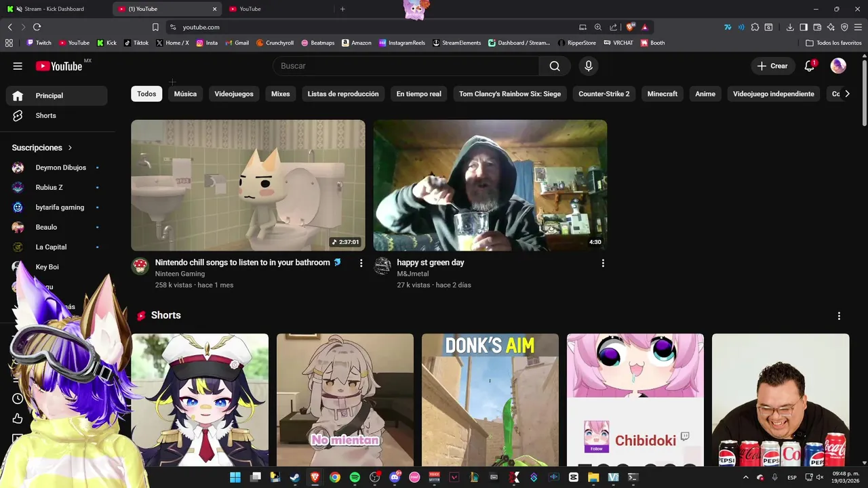Reload the page in the browser
868x488 pixels.
click(37, 27)
